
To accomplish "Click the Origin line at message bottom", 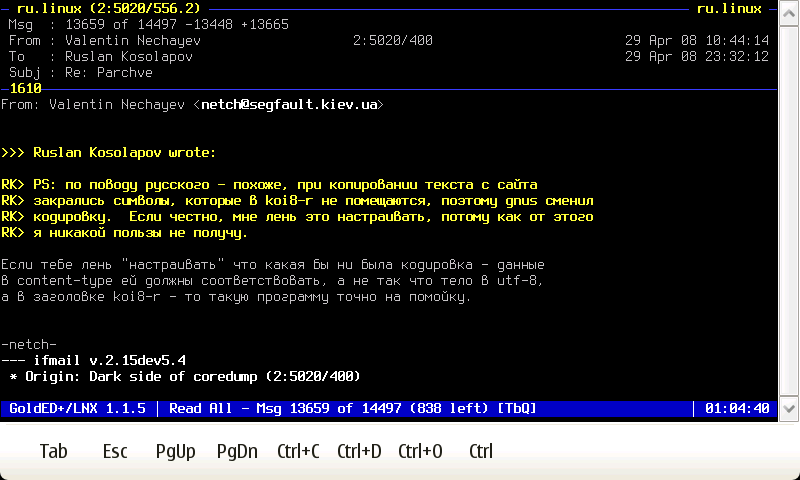I will click(185, 376).
